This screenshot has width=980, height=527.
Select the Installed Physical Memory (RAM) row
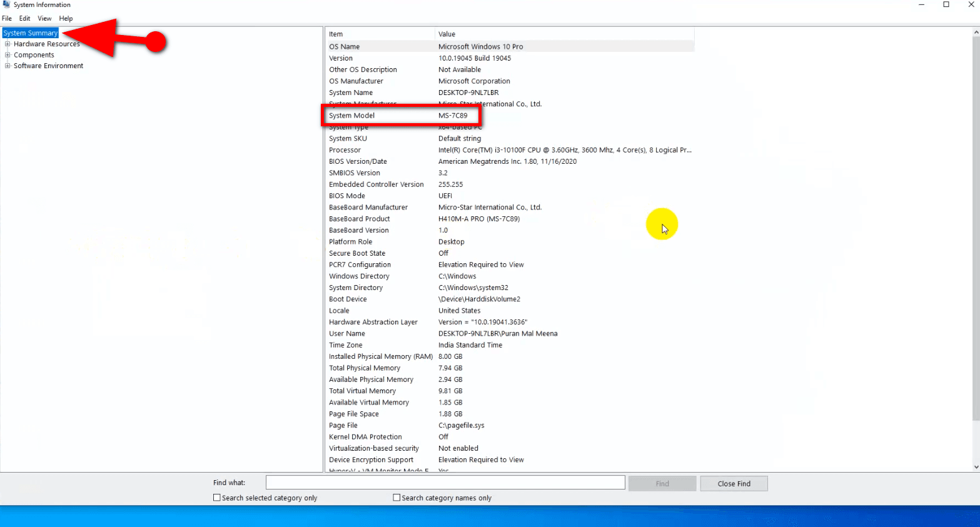tap(510, 356)
